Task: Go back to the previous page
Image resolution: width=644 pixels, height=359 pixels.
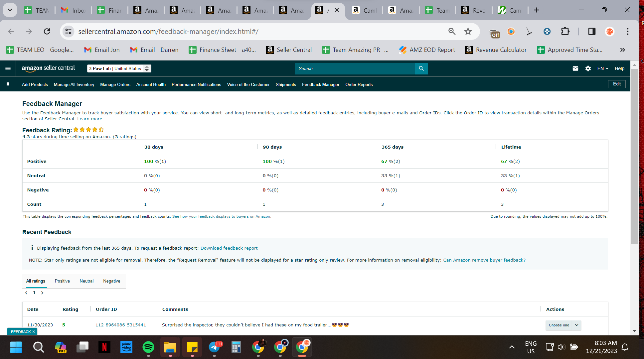Action: pos(11,31)
